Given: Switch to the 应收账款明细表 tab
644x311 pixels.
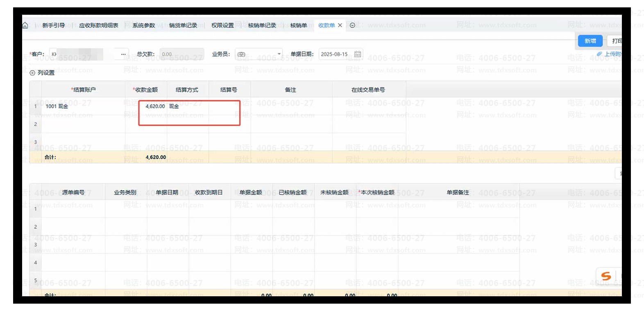Looking at the screenshot, I should [99, 25].
